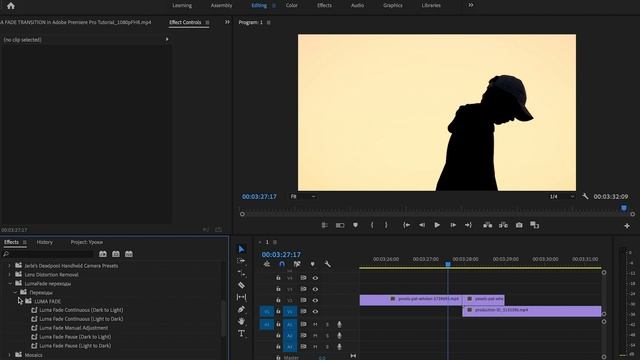This screenshot has height=360, width=640.
Task: Open the Fit zoom level dropdown
Action: (x=303, y=196)
